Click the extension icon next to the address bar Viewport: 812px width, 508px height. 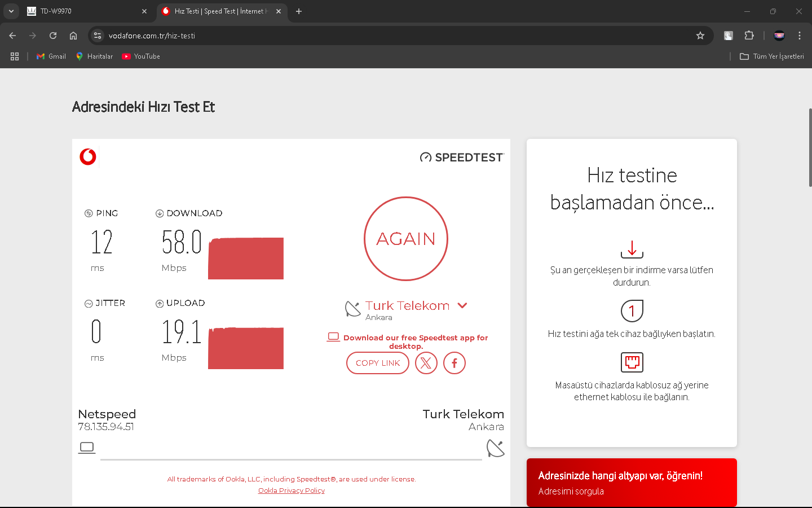coord(729,36)
